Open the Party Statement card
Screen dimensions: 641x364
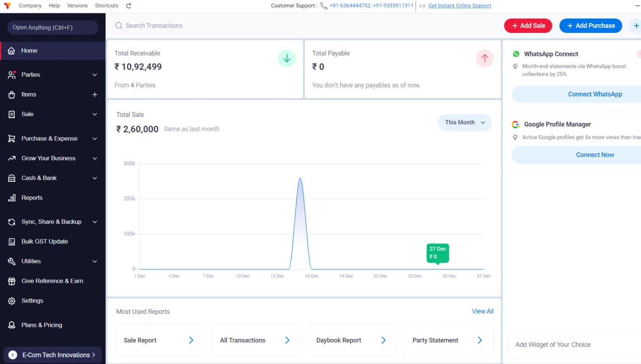pyautogui.click(x=449, y=340)
